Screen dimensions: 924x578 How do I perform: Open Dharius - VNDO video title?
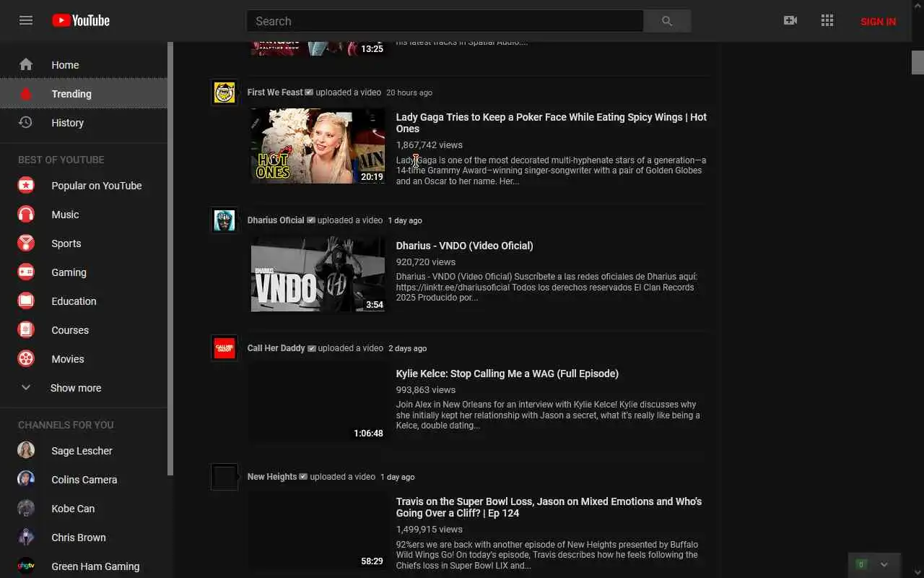pos(465,246)
